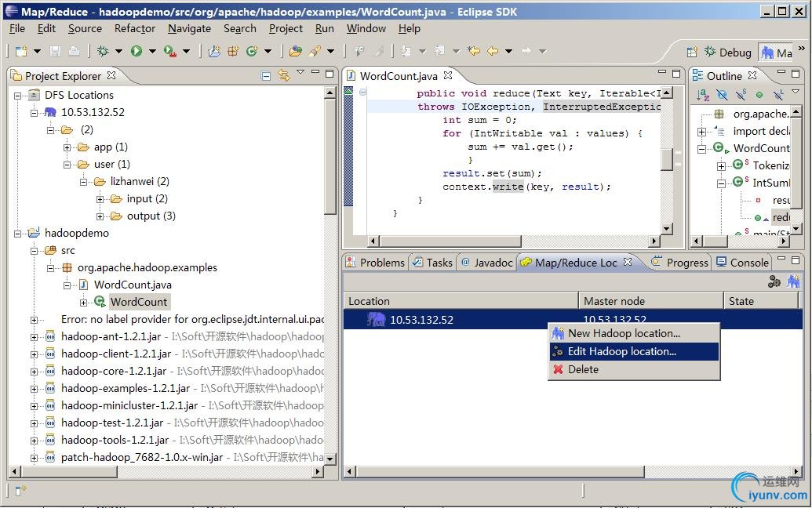Click the Run External Tools icon
Image resolution: width=812 pixels, height=508 pixels.
click(170, 51)
